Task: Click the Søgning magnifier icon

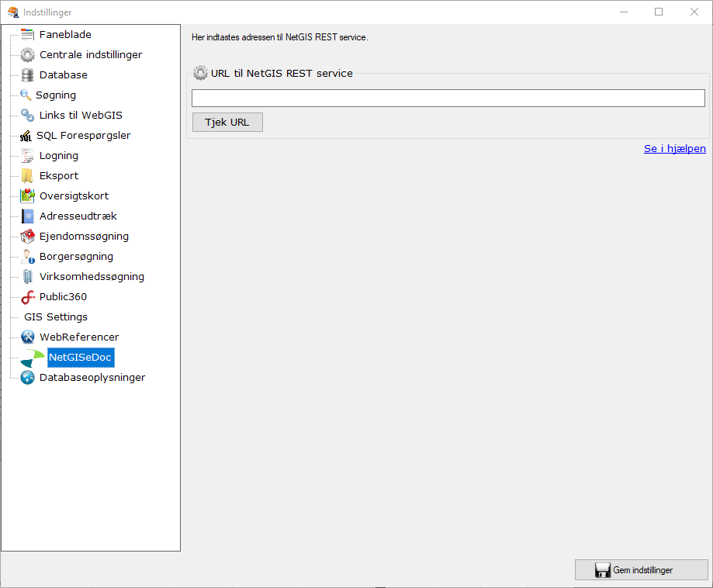Action: pyautogui.click(x=26, y=95)
